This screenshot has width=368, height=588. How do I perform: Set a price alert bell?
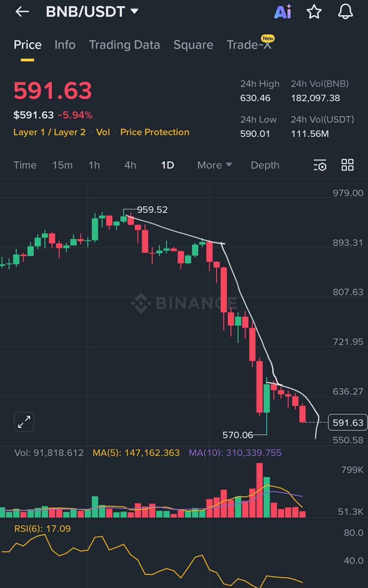point(345,12)
